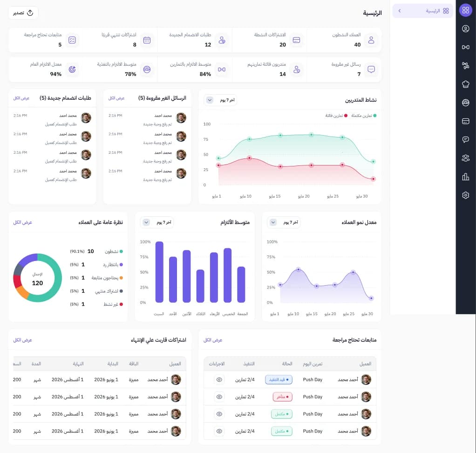Click the متأخر status badge
This screenshot has width=476, height=453.
pyautogui.click(x=283, y=397)
